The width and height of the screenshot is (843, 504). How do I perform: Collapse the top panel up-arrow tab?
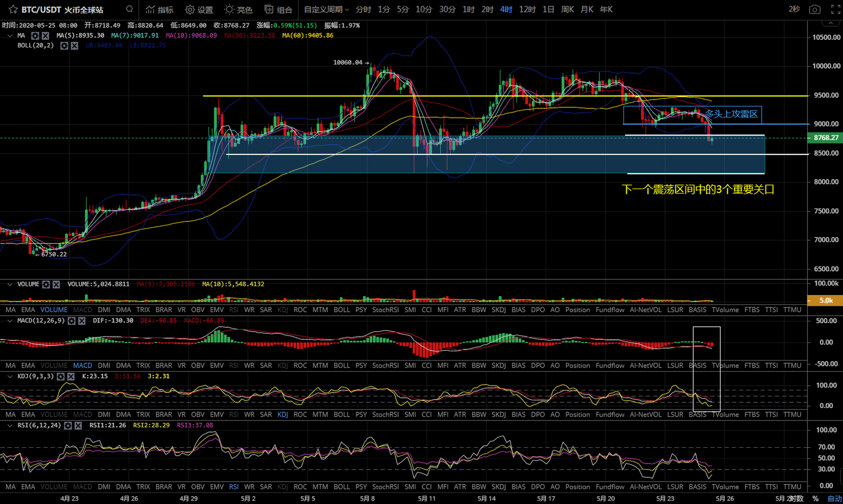tap(831, 22)
